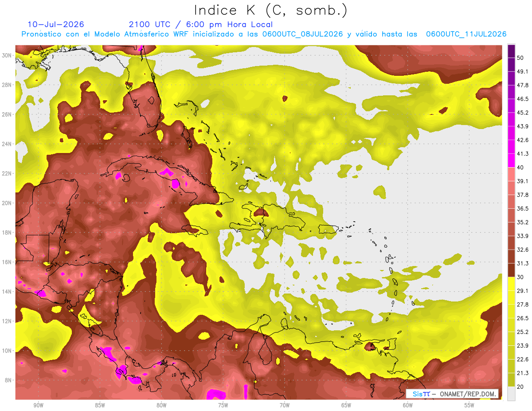Screen dimensions: 532x411
Task: Click the 24N latitude label
Action: 7,144
